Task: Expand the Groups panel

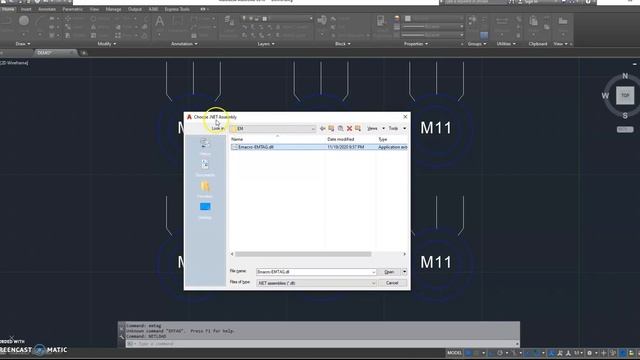Action: [x=477, y=44]
